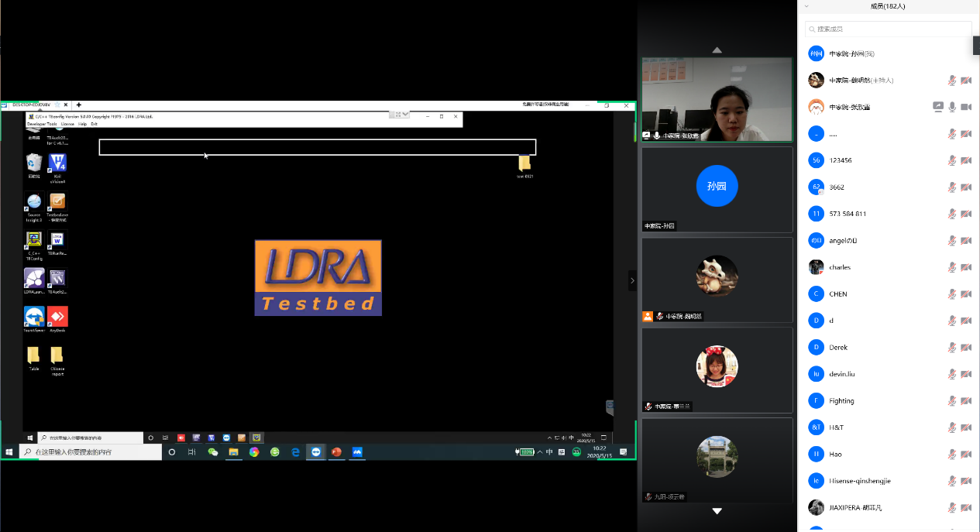Click the Windows Start button
The width and height of the screenshot is (980, 532).
click(9, 452)
